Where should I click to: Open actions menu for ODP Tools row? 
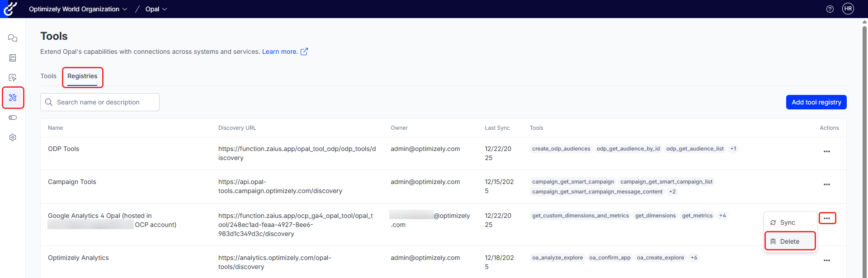(x=826, y=151)
